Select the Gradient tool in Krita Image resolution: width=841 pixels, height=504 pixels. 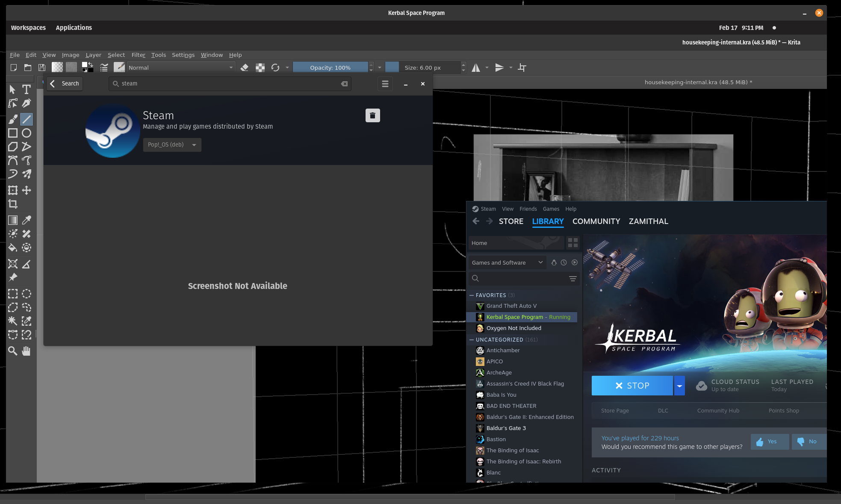point(13,220)
